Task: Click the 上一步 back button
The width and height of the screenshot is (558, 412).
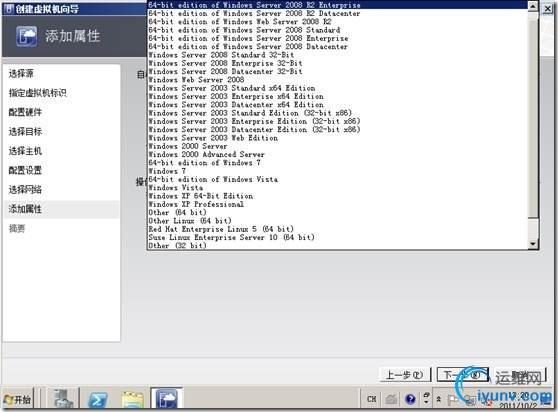Action: click(405, 375)
